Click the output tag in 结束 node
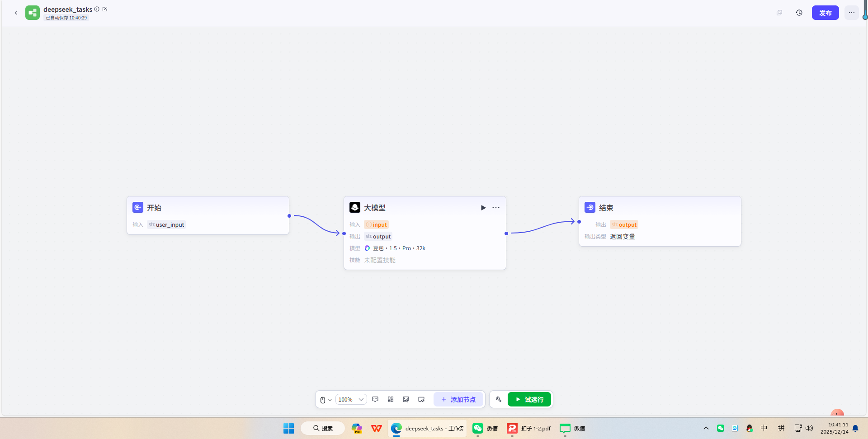The width and height of the screenshot is (868, 439). [624, 224]
